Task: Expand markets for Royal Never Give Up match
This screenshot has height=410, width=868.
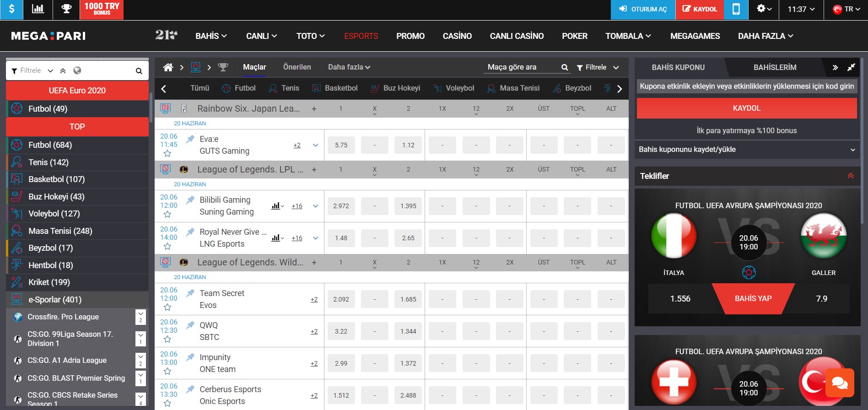Action: 316,238
